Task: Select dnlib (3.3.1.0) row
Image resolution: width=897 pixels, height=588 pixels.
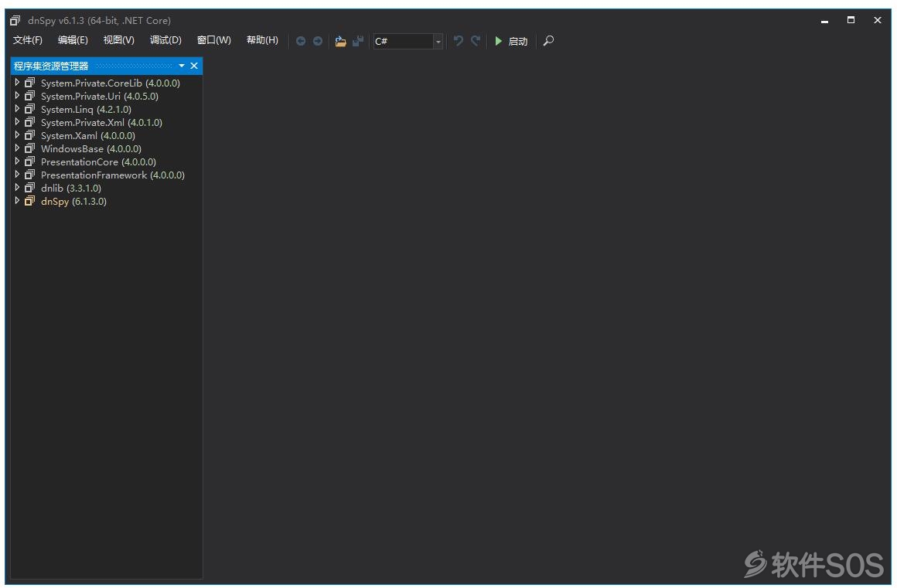Action: (x=71, y=188)
